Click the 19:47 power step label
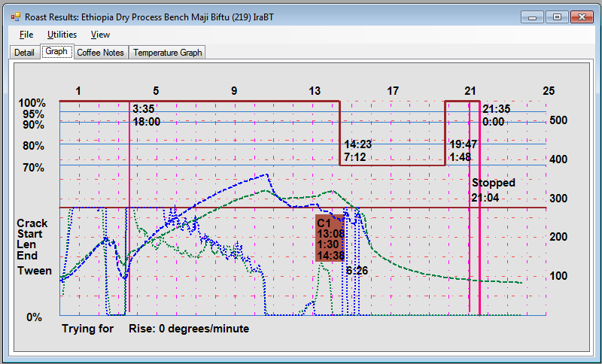Screen dimensions: 602x364 (x=463, y=144)
